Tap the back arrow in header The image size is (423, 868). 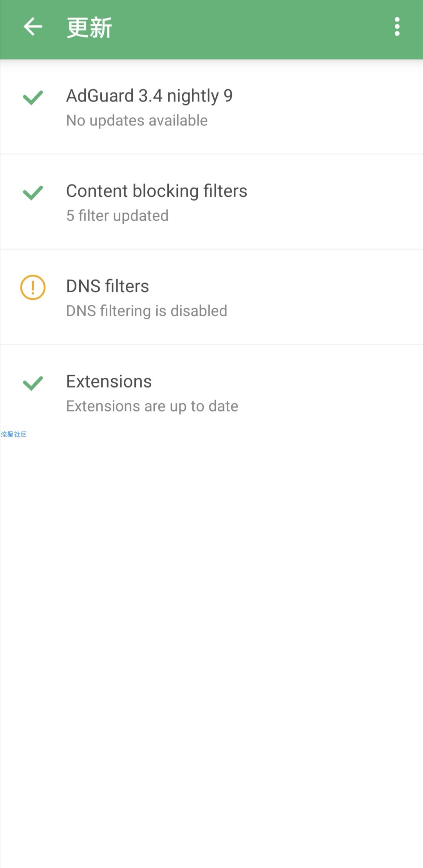(33, 27)
